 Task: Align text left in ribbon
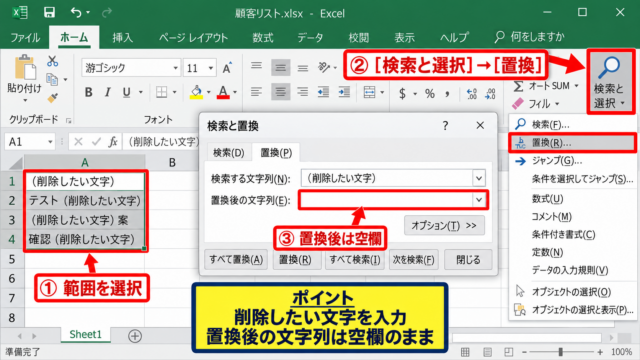256,92
